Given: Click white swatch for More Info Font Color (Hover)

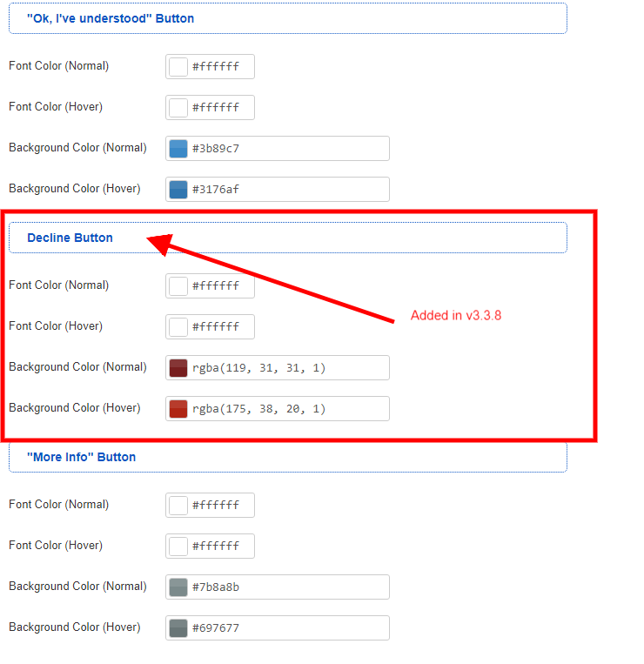Looking at the screenshot, I should click(x=178, y=547).
